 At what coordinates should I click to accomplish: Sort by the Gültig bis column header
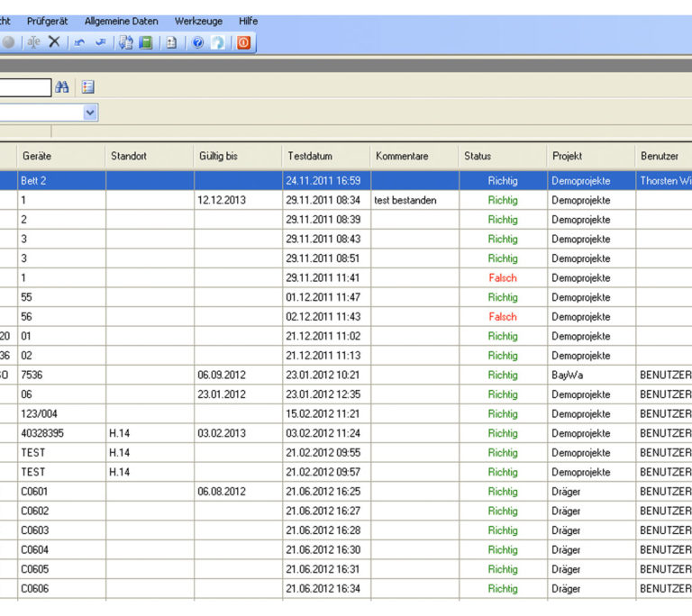(x=238, y=156)
